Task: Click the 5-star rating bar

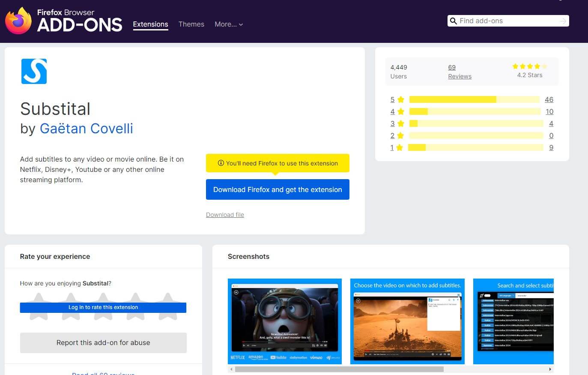Action: pyautogui.click(x=475, y=99)
